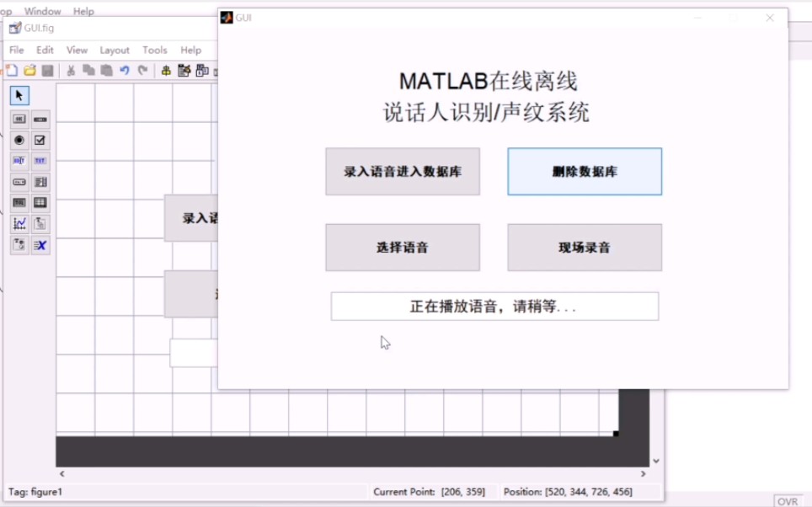Image resolution: width=812 pixels, height=507 pixels.
Task: Open the Tools menu
Action: point(154,50)
